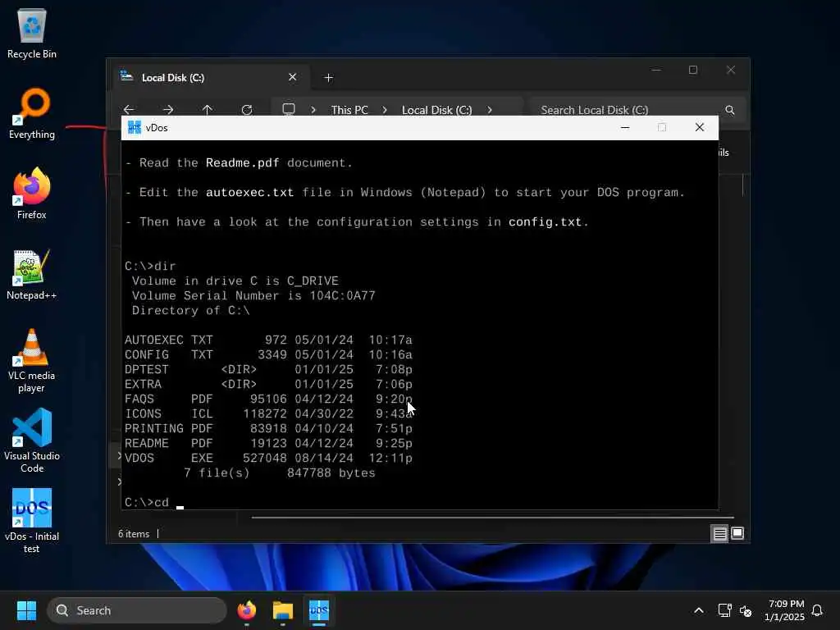Click the PC monitor icon in address bar

(289, 109)
